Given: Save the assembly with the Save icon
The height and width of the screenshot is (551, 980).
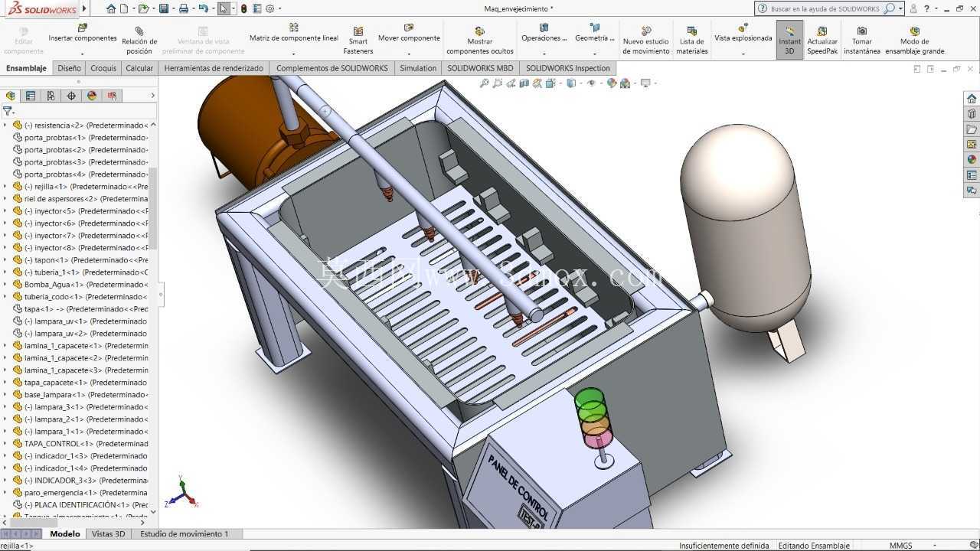Looking at the screenshot, I should coord(163,8).
